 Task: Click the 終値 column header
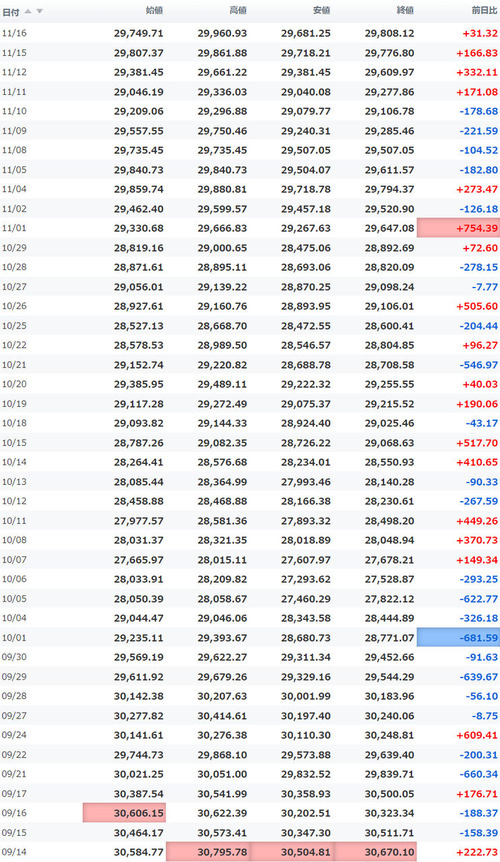(x=405, y=10)
